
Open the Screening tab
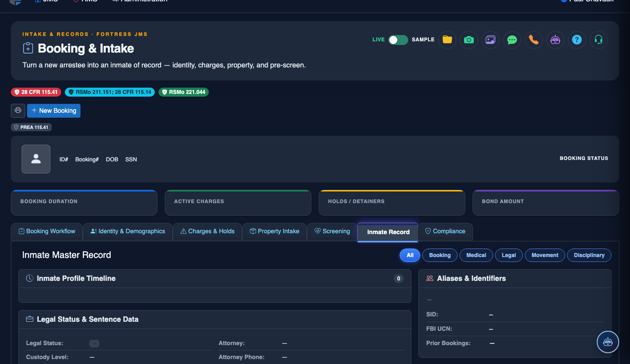[x=332, y=231]
